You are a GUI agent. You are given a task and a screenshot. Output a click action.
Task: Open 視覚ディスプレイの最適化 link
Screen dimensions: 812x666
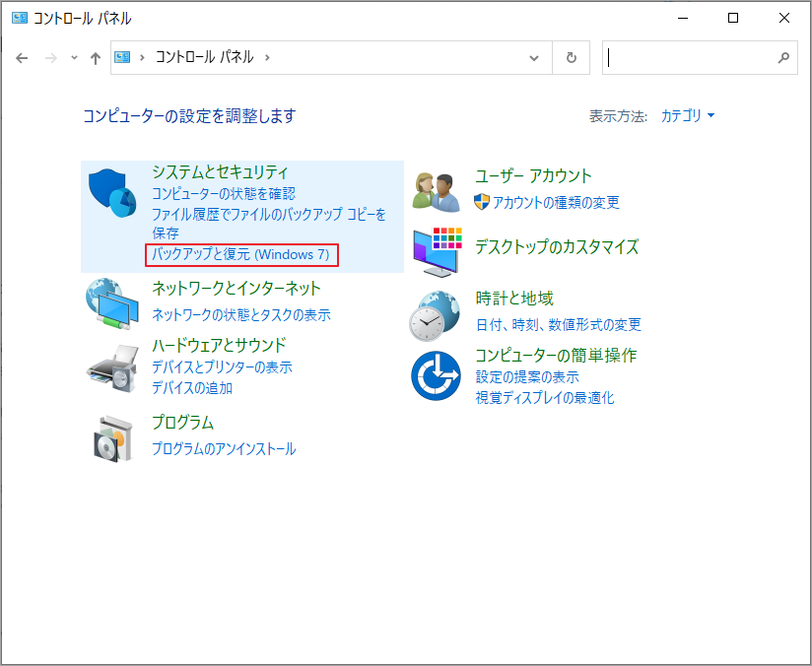(545, 398)
